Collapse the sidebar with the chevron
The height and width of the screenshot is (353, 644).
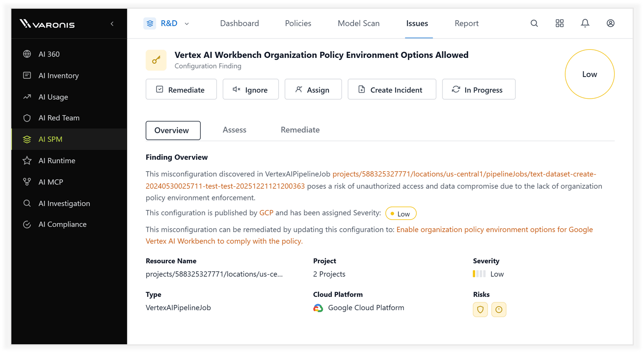coord(112,24)
